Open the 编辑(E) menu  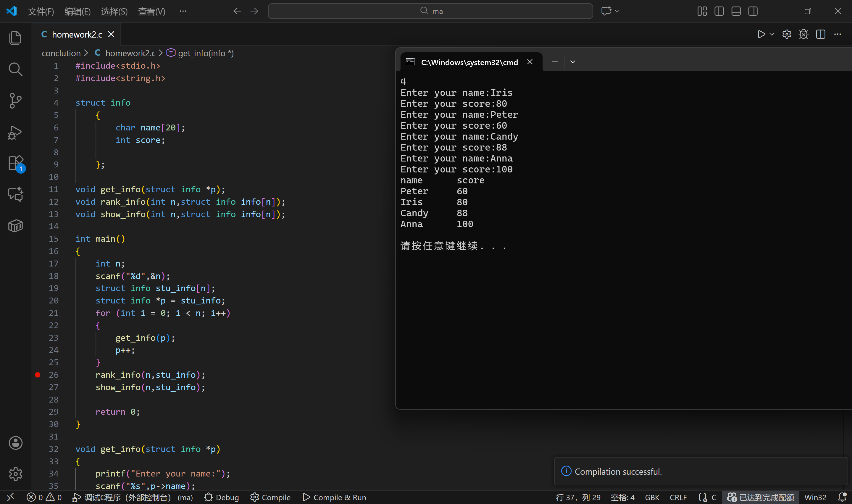point(78,12)
